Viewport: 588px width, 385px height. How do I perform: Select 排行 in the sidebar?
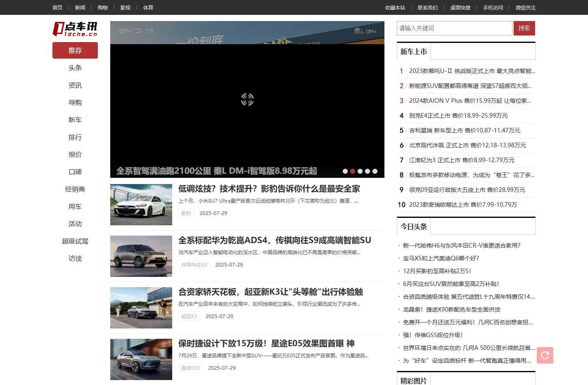[75, 137]
